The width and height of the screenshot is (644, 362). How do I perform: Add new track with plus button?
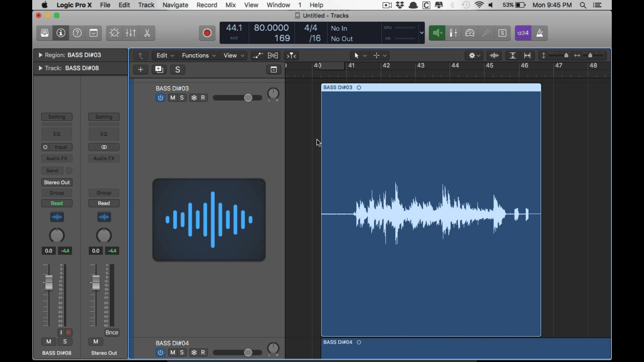click(141, 69)
